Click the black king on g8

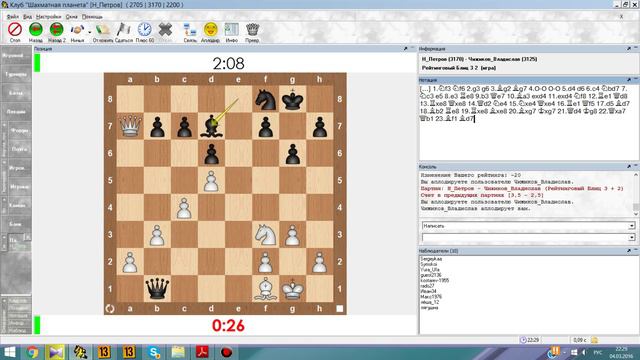pos(293,99)
